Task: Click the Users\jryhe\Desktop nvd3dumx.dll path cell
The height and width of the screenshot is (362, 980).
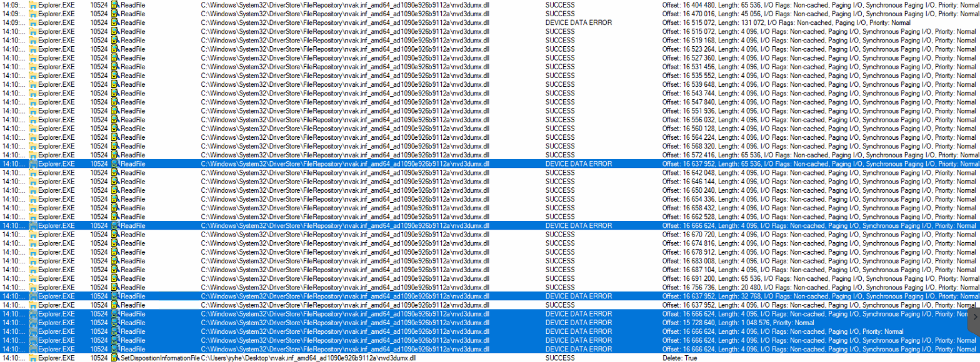Action: pos(308,358)
